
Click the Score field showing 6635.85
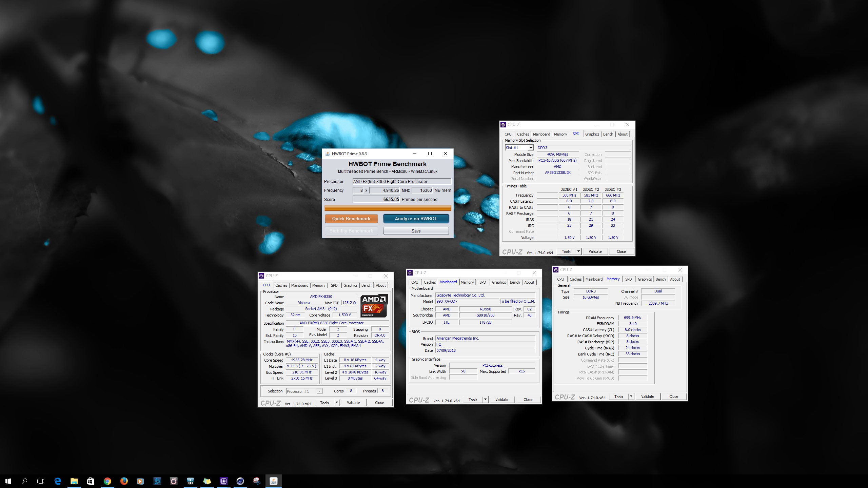pos(376,199)
